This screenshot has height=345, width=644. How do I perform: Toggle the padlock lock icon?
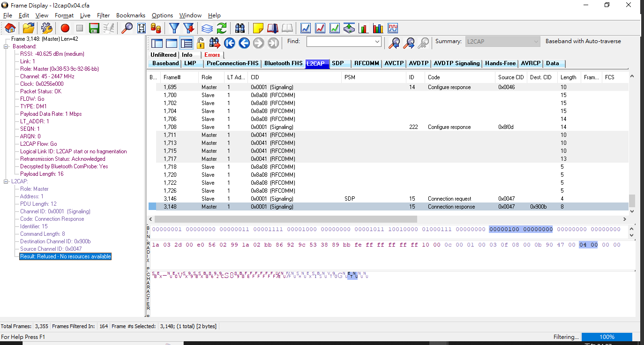pyautogui.click(x=201, y=43)
